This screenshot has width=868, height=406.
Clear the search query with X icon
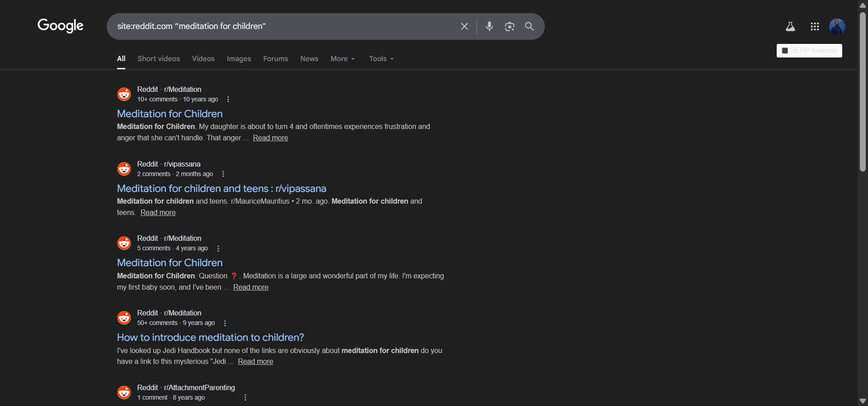click(x=464, y=26)
